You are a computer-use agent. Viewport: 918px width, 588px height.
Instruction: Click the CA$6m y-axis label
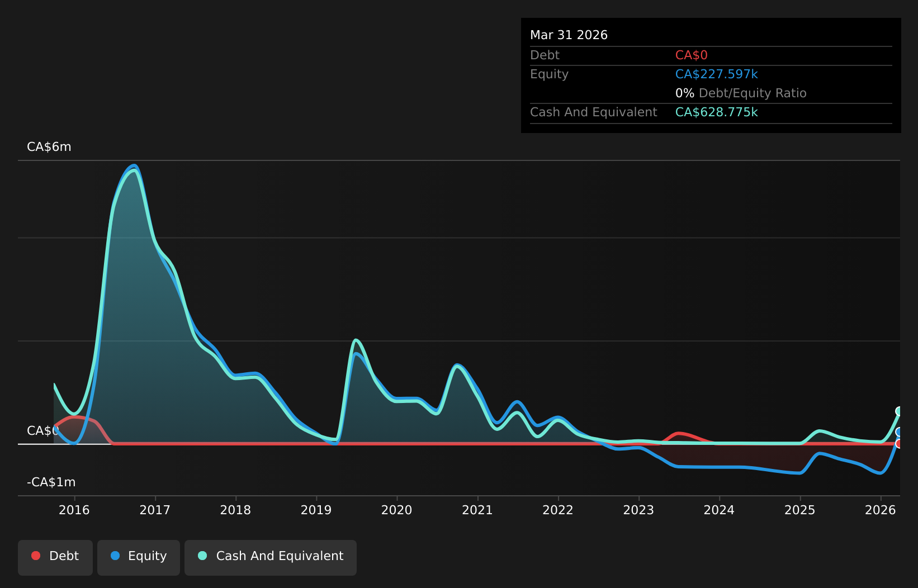coord(49,147)
